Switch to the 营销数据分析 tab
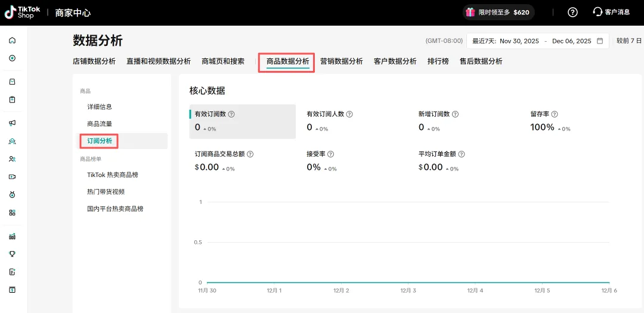 tap(341, 61)
